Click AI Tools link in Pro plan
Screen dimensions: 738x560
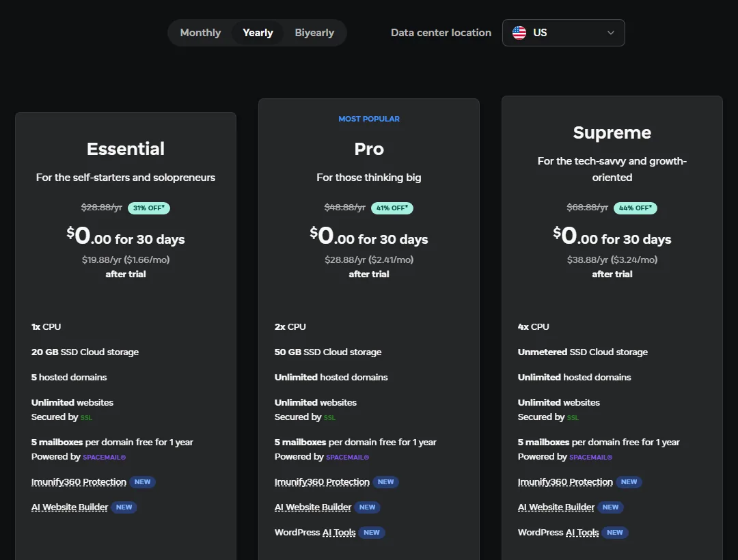point(339,533)
